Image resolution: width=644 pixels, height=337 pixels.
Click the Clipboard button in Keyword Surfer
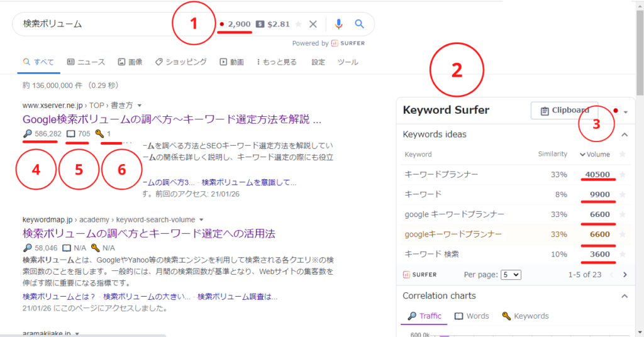pos(564,111)
